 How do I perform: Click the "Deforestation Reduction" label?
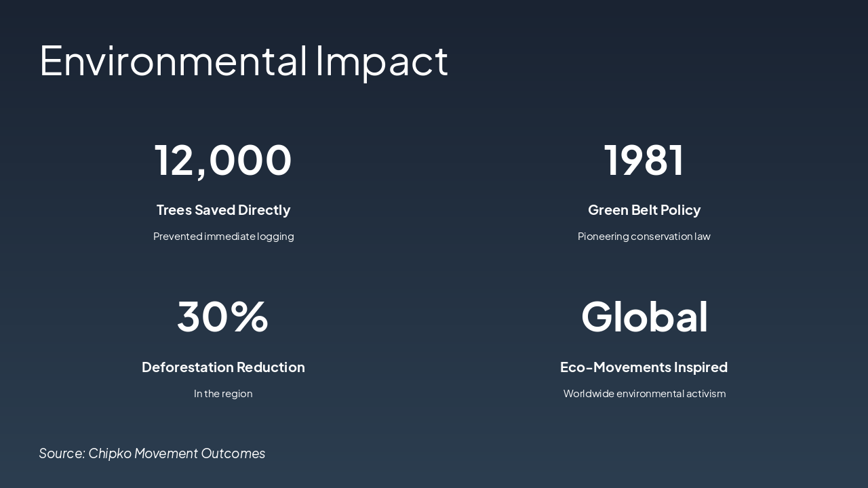click(x=223, y=367)
